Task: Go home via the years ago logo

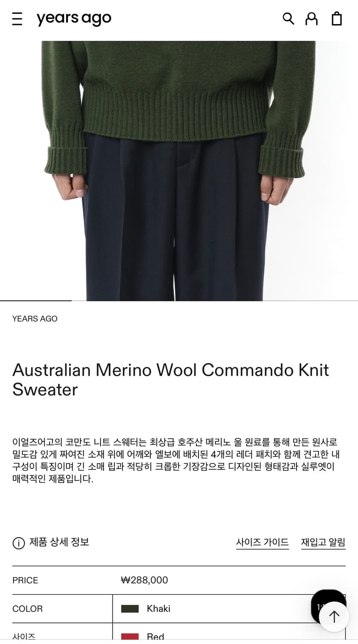Action: [x=74, y=19]
